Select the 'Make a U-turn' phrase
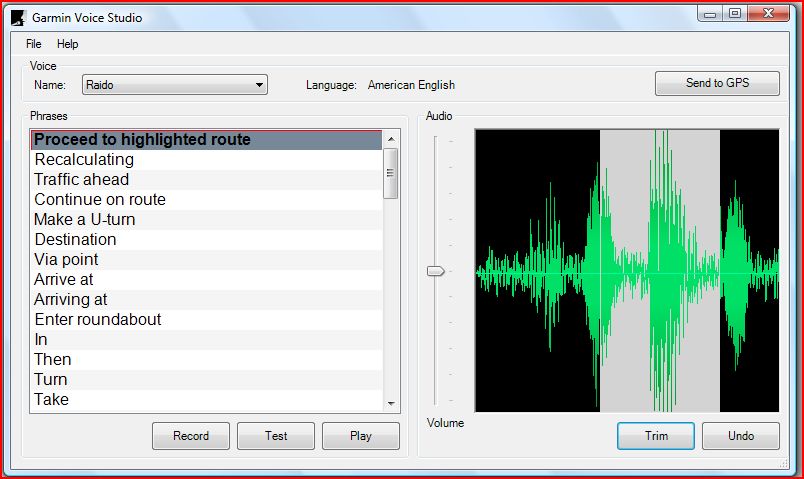The height and width of the screenshot is (479, 804). pyautogui.click(x=206, y=219)
